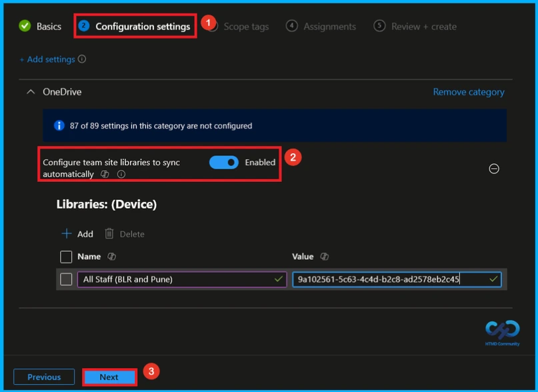This screenshot has height=392, width=538.
Task: Click step 5 circle icon for Review
Action: 379,26
